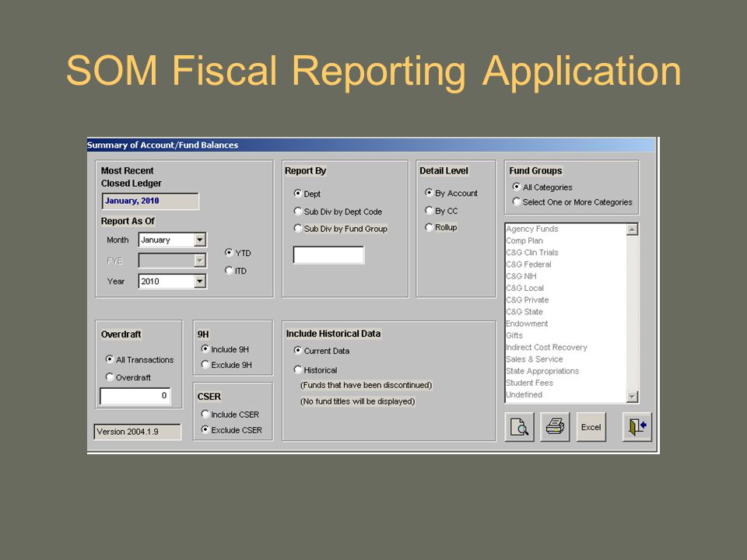
Task: Export report with the Excel button
Action: [x=591, y=427]
